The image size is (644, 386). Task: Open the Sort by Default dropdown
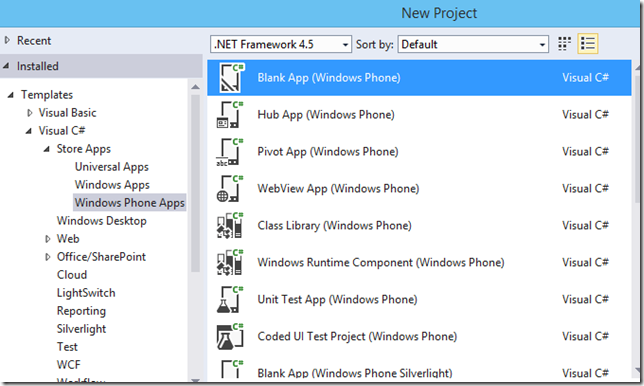point(473,44)
